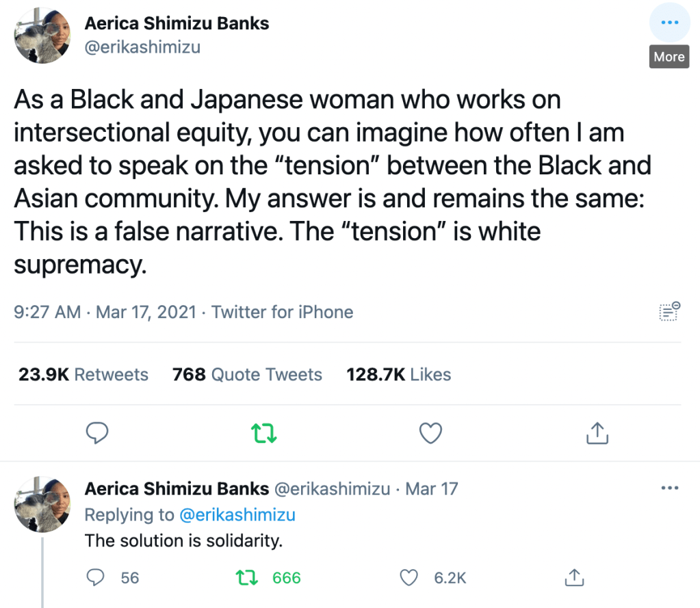Share the main tweet
The height and width of the screenshot is (608, 700).
coord(597,433)
